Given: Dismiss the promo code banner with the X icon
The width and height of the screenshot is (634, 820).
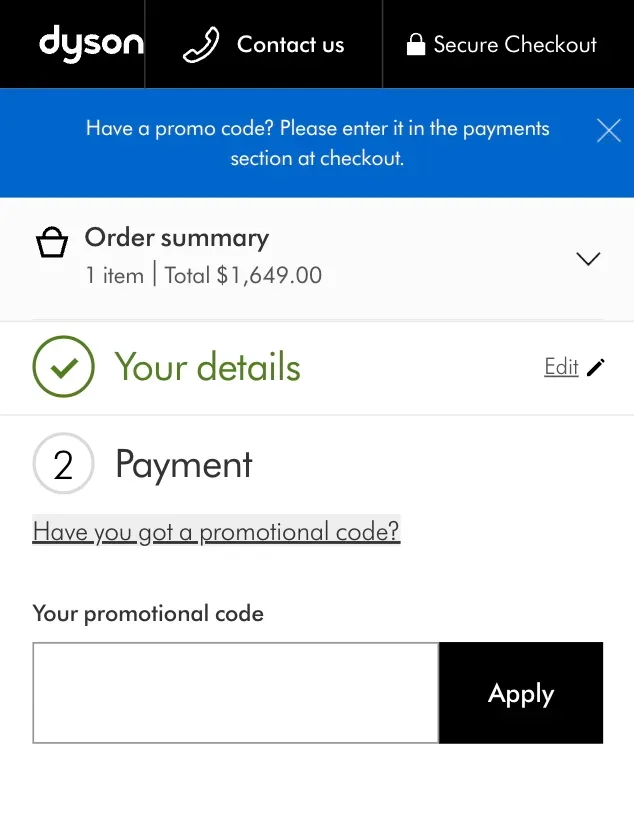Looking at the screenshot, I should 608,130.
